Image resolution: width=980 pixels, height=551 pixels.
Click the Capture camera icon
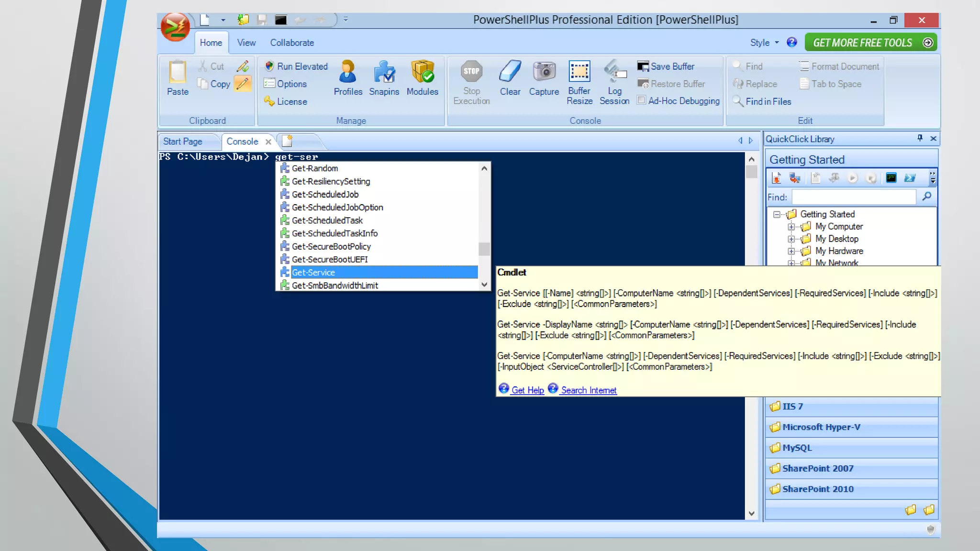tap(544, 72)
